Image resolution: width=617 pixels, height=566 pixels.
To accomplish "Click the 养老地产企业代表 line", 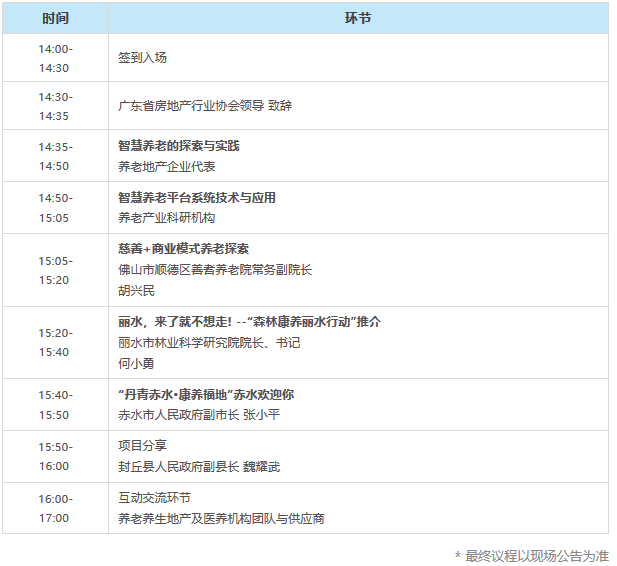I will click(x=166, y=167).
